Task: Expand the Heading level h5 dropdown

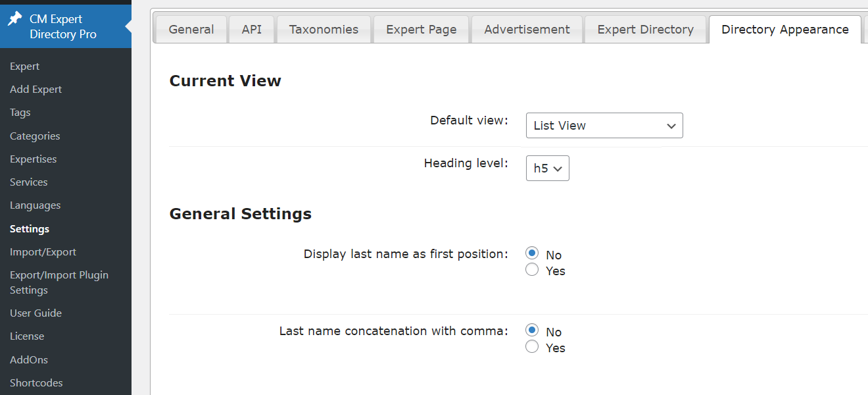Action: coord(547,169)
